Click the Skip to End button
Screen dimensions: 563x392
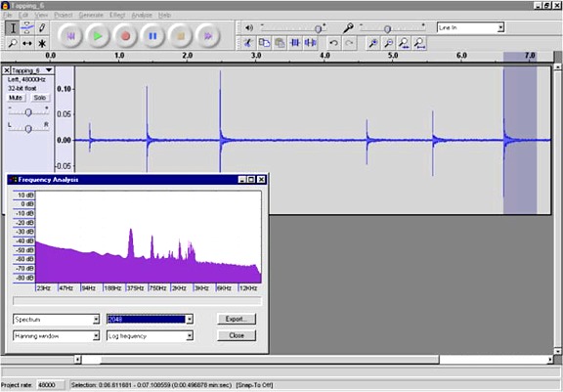(208, 36)
